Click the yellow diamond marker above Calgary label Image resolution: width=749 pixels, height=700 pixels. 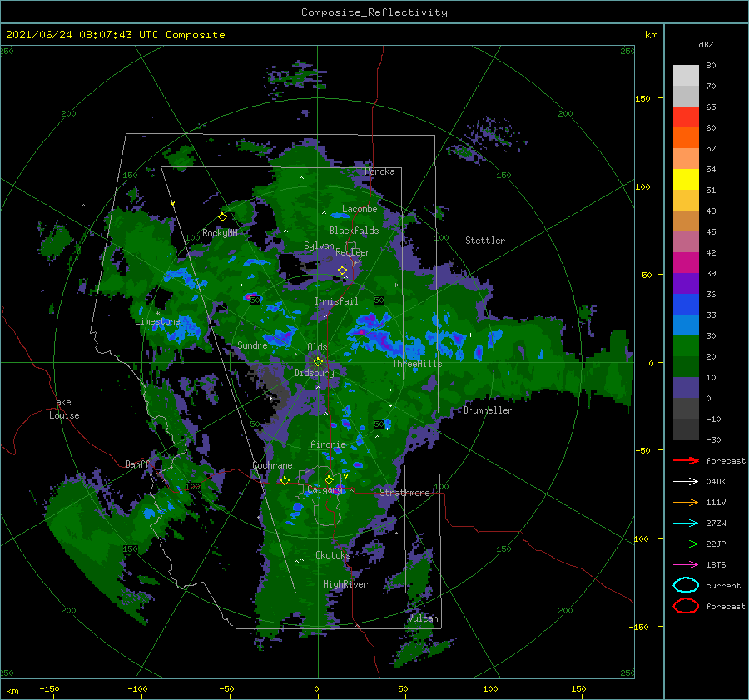(x=329, y=479)
